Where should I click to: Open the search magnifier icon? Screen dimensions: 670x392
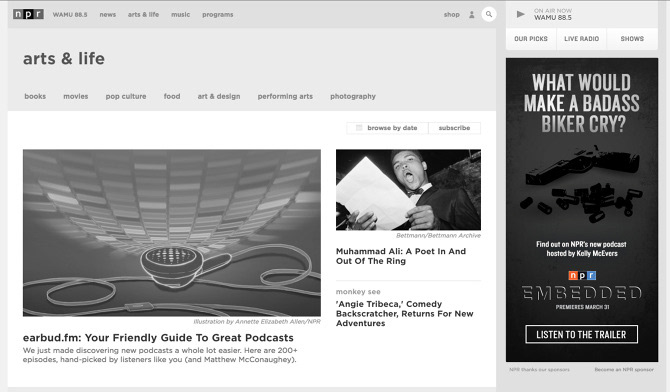pos(489,14)
